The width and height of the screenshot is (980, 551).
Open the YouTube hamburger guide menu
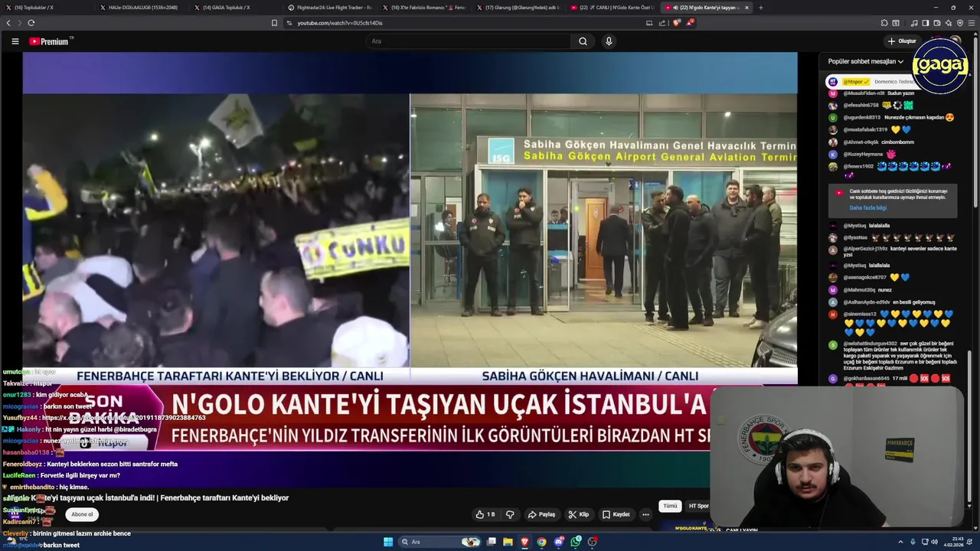click(x=15, y=41)
